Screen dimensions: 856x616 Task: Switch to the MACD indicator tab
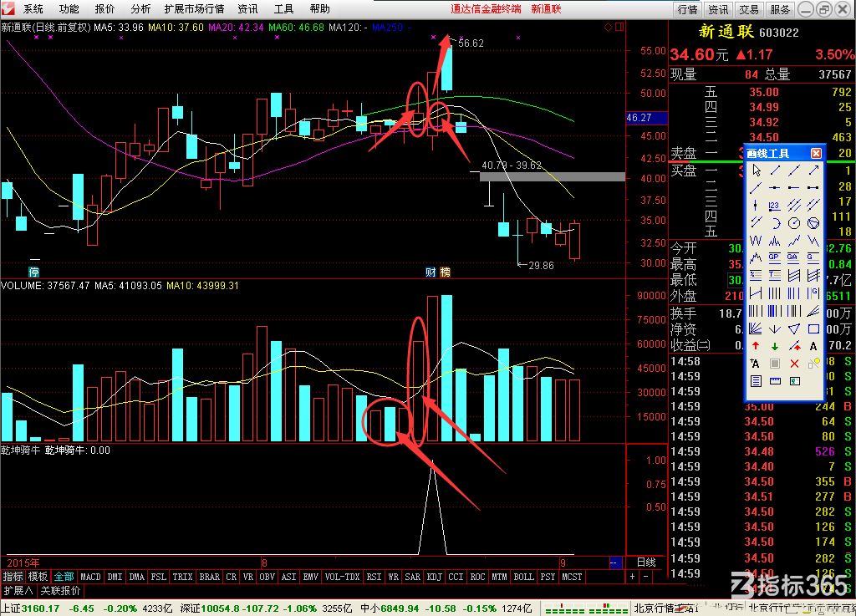click(90, 577)
